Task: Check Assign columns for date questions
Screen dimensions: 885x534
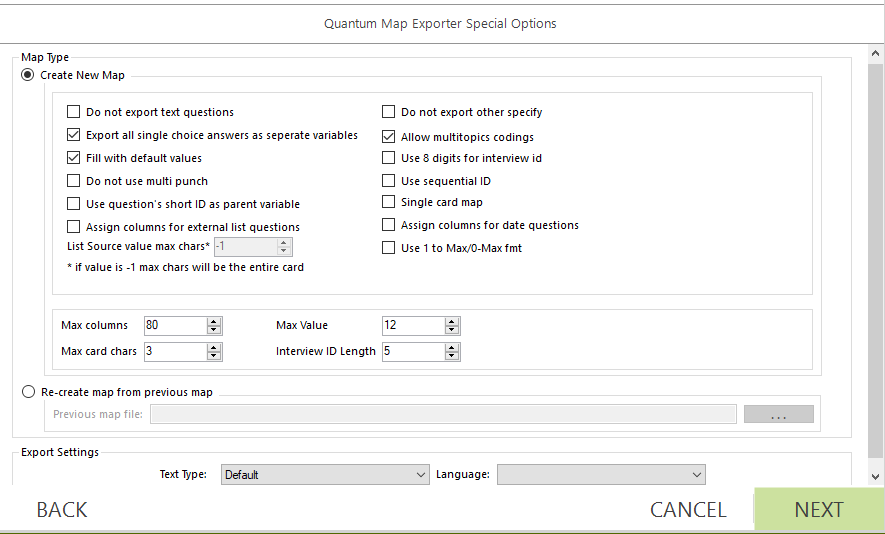Action: 388,225
